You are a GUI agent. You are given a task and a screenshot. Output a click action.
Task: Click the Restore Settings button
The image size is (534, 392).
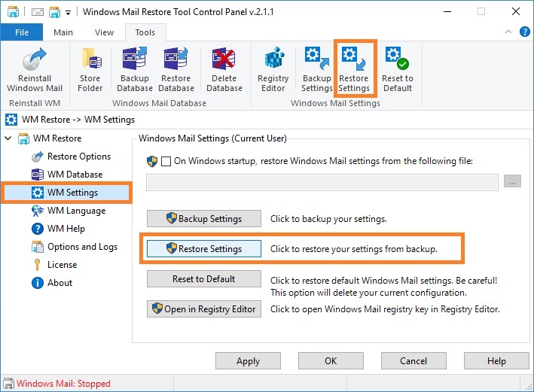coord(204,249)
